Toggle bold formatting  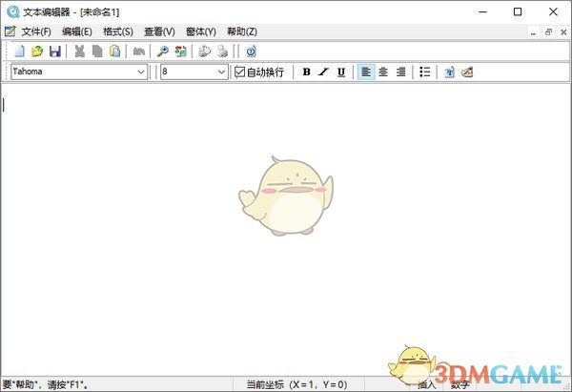point(306,72)
